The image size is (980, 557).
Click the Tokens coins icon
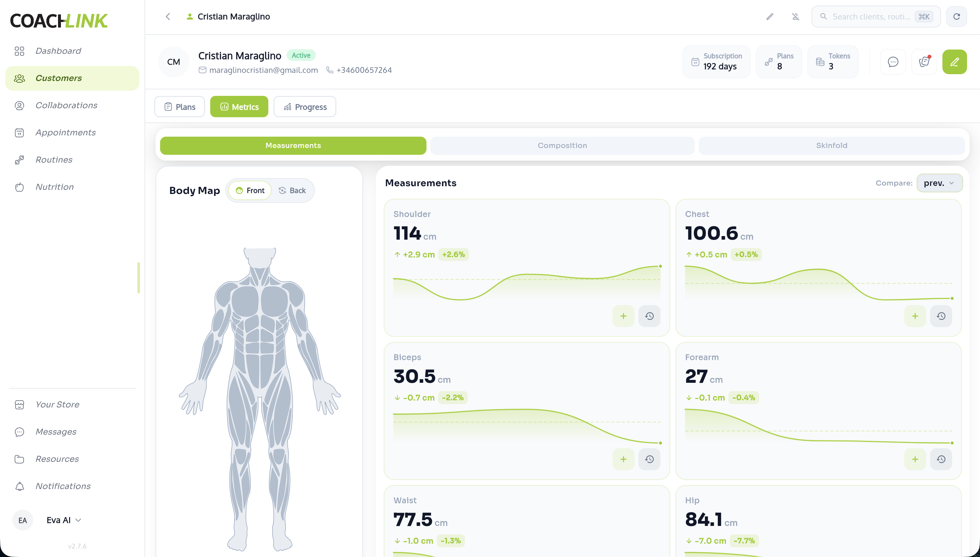coord(820,62)
